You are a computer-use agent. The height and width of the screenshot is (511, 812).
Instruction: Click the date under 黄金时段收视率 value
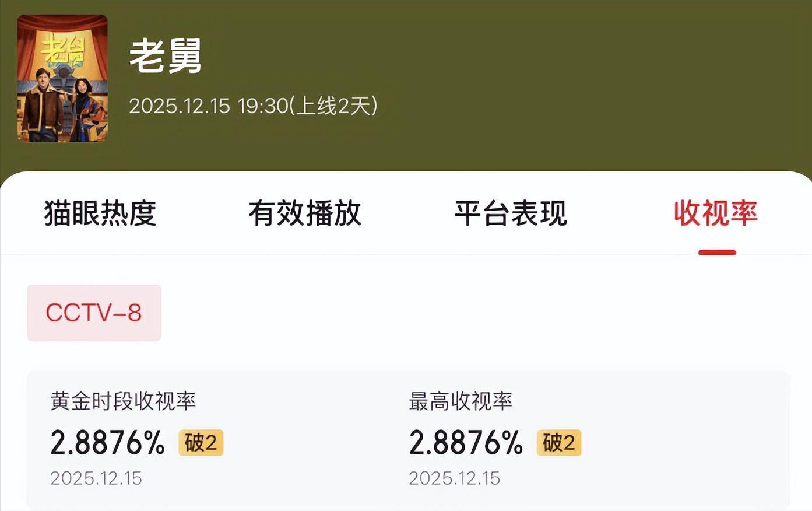(96, 478)
